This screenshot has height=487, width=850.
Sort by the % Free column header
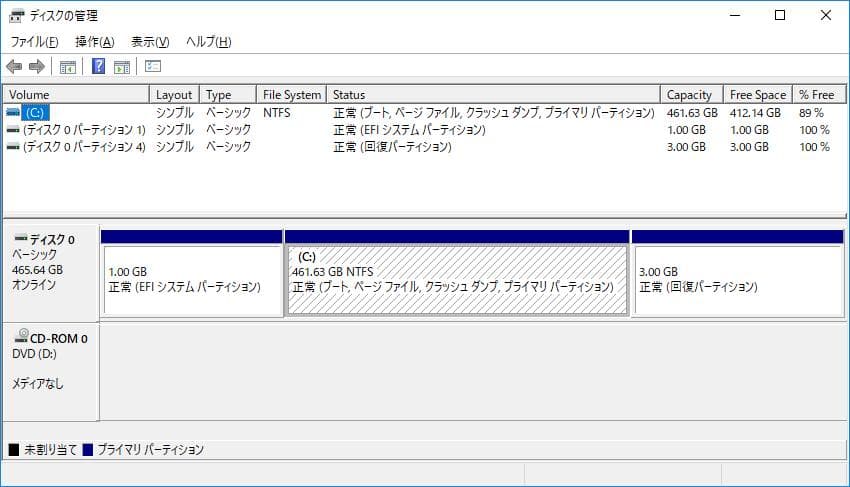(x=819, y=94)
